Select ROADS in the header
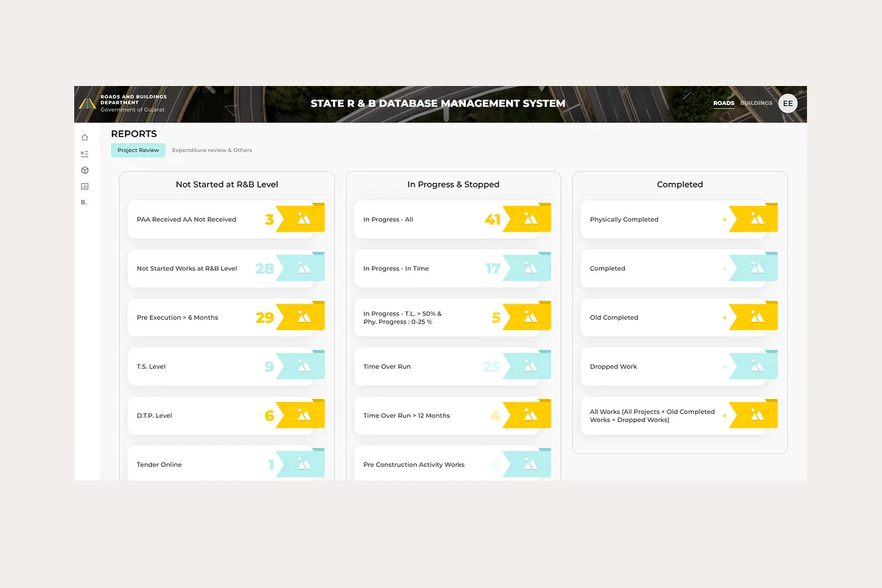The height and width of the screenshot is (588, 882). coord(723,104)
